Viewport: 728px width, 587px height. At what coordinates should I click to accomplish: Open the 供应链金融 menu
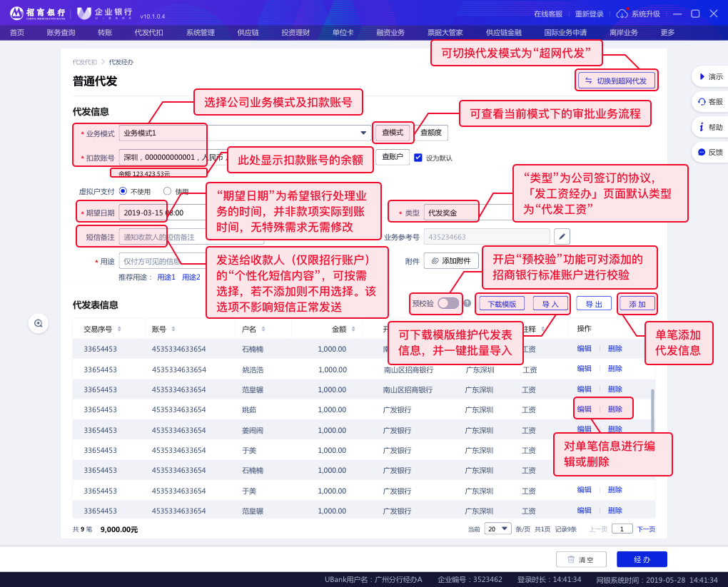coord(503,32)
